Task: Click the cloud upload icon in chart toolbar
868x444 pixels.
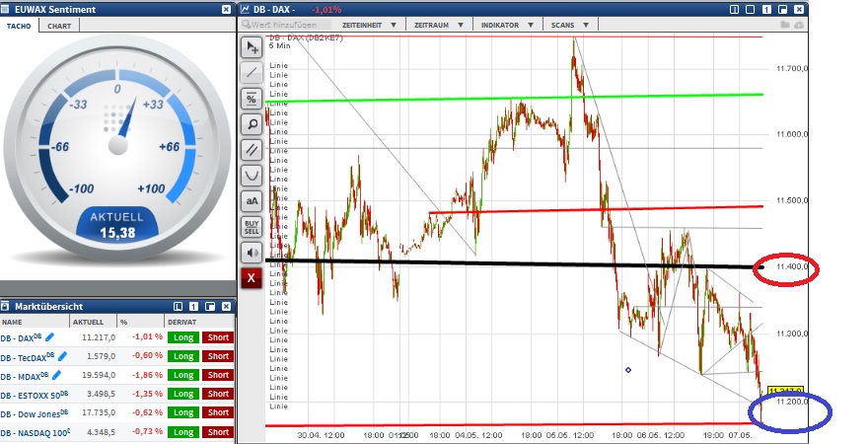Action: point(798,25)
